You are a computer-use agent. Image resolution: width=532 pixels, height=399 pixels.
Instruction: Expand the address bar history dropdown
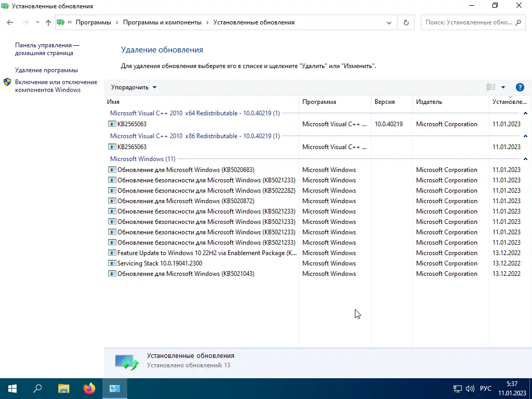tap(389, 23)
